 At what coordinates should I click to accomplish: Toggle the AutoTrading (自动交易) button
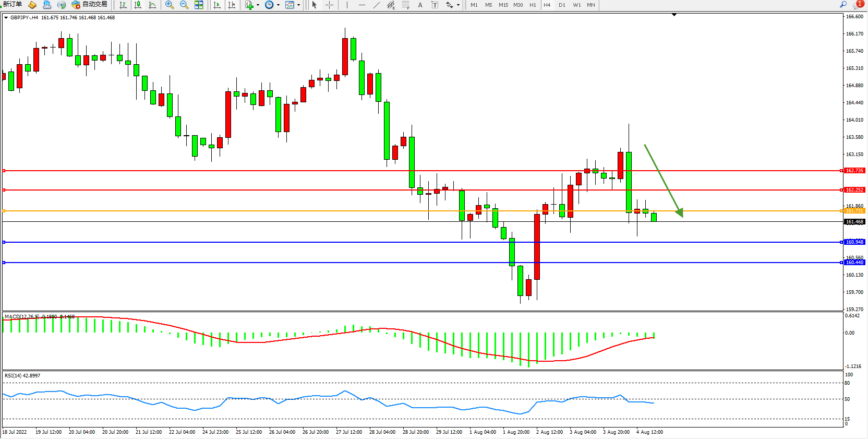coord(90,5)
